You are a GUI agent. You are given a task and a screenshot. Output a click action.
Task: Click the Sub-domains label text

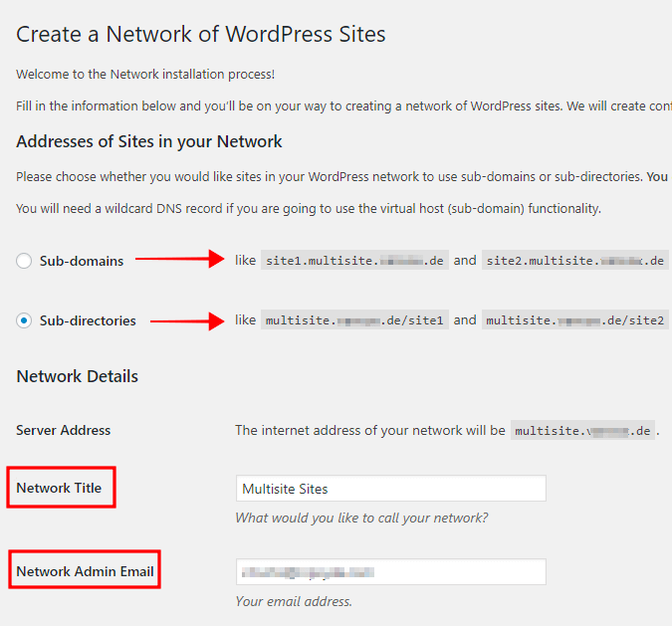82,261
